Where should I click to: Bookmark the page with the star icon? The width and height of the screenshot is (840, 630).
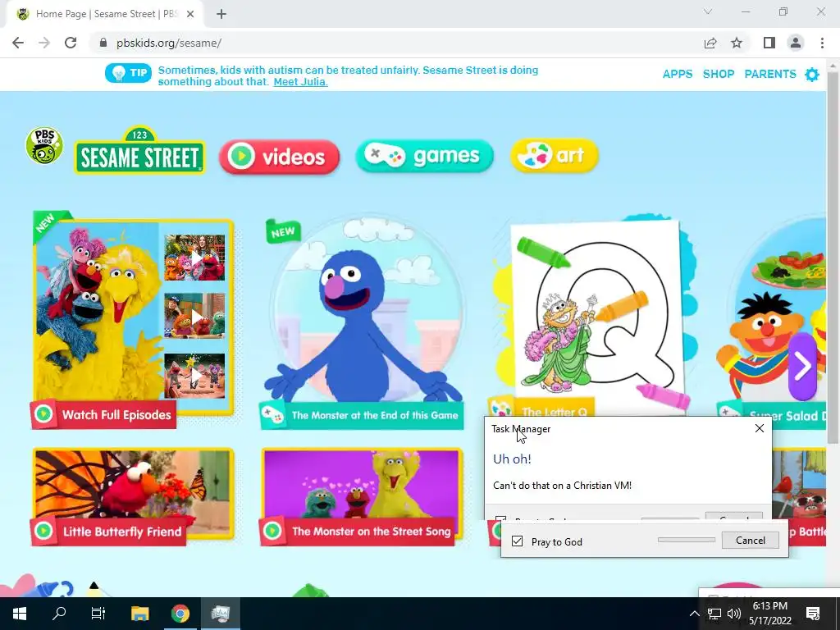click(x=737, y=43)
